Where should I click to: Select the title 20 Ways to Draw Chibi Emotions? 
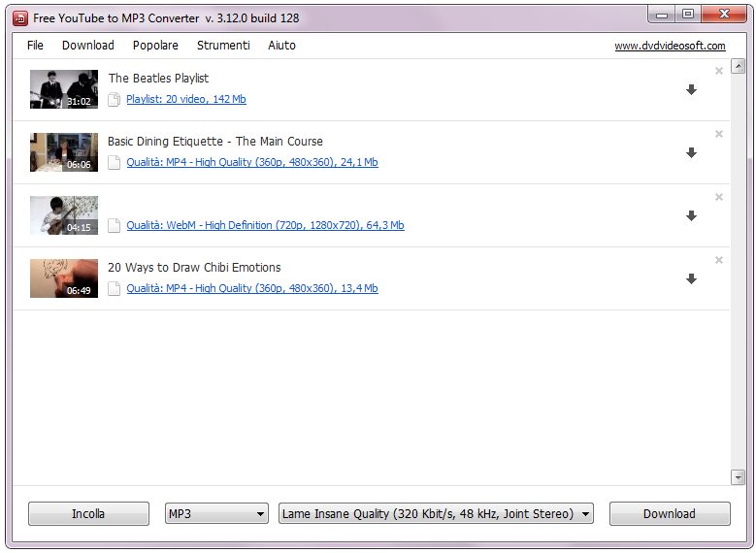click(194, 268)
